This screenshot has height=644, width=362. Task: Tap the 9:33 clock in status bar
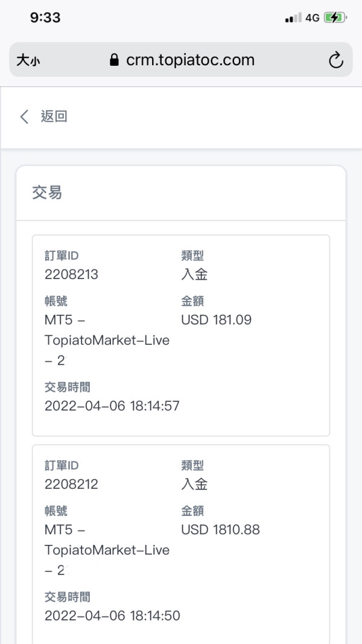click(x=45, y=18)
